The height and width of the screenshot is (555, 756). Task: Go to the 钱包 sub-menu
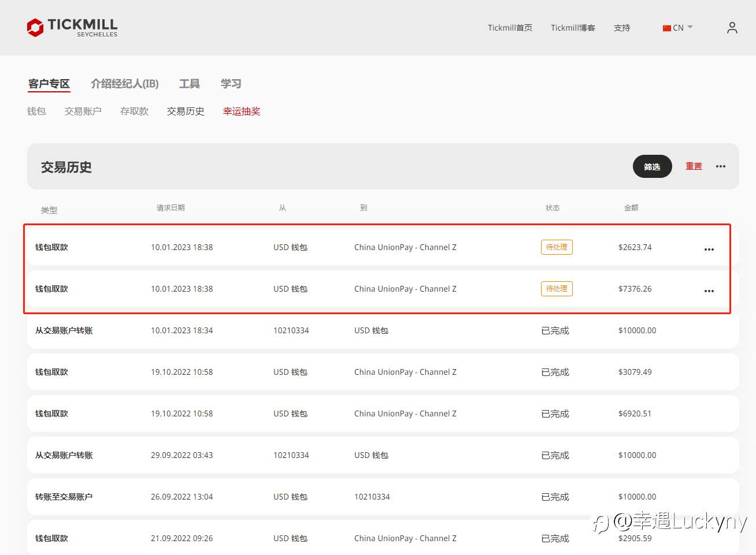click(36, 111)
